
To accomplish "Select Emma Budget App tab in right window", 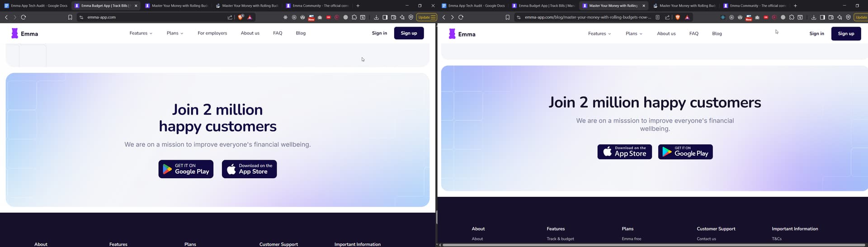I will [543, 5].
